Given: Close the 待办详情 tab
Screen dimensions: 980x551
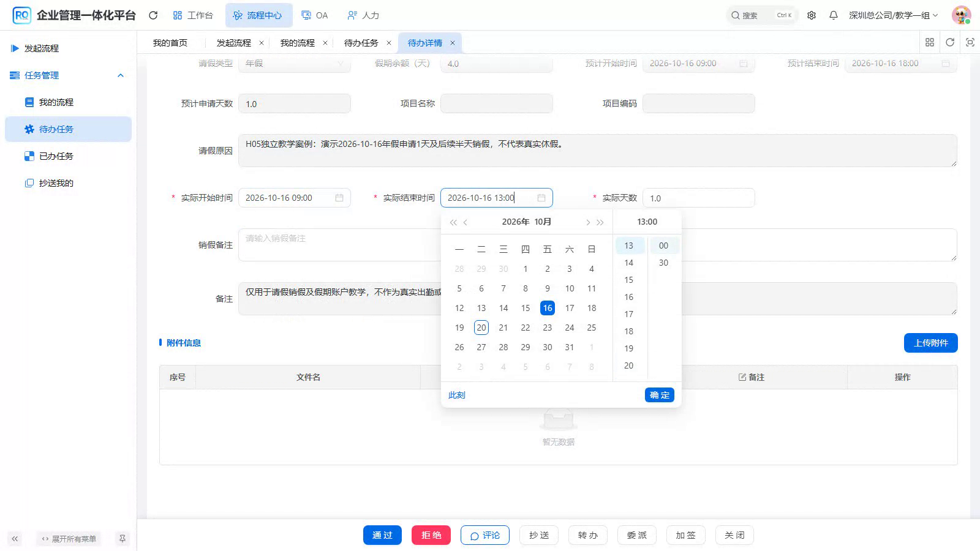Looking at the screenshot, I should click(x=453, y=43).
